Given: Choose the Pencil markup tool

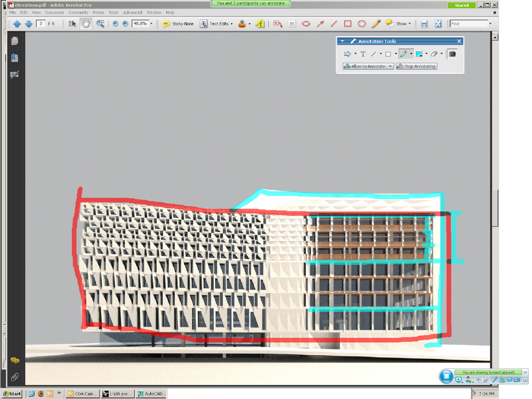Looking at the screenshot, I should coord(376,24).
